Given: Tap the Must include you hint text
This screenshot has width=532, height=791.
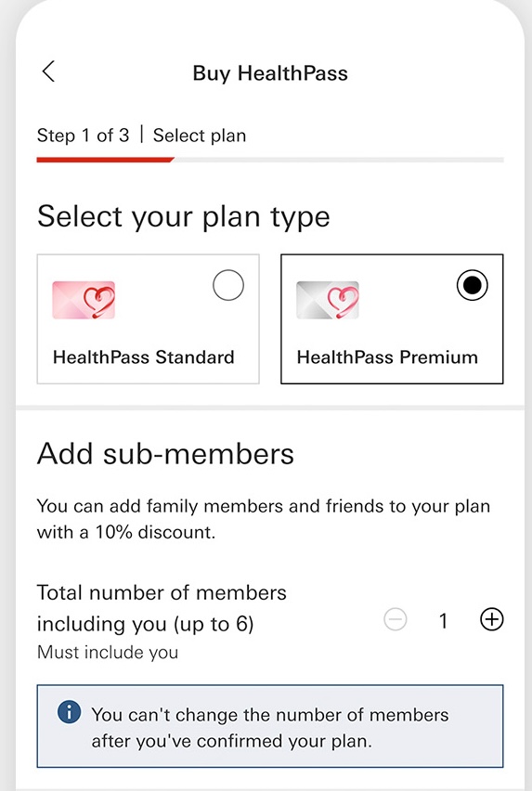Looking at the screenshot, I should [x=108, y=653].
